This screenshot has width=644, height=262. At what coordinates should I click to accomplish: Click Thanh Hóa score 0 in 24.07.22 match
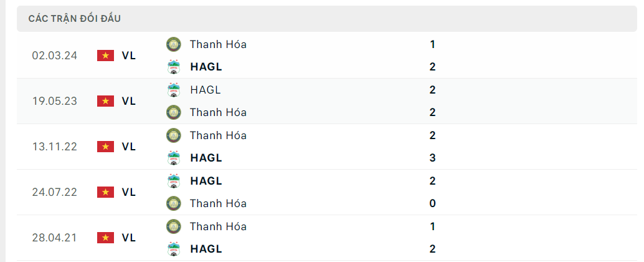tap(432, 203)
